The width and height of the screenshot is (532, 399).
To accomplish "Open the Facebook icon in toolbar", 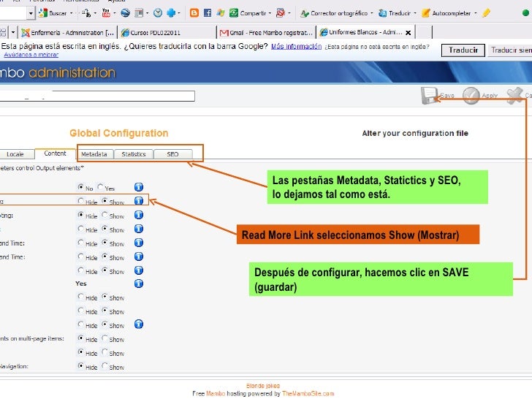I will point(208,13).
